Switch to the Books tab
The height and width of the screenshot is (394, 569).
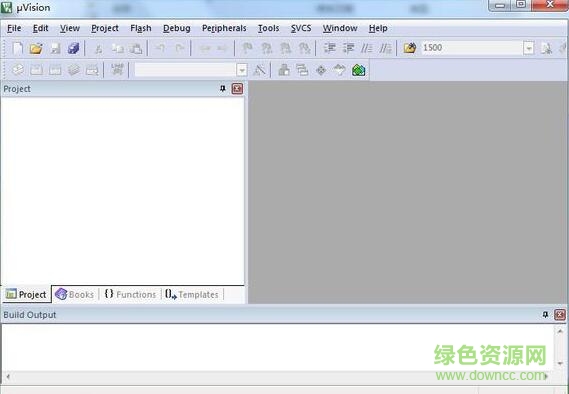click(75, 294)
